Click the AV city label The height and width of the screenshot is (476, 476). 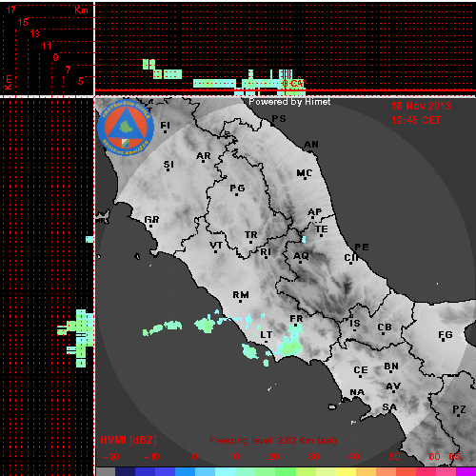[393, 387]
